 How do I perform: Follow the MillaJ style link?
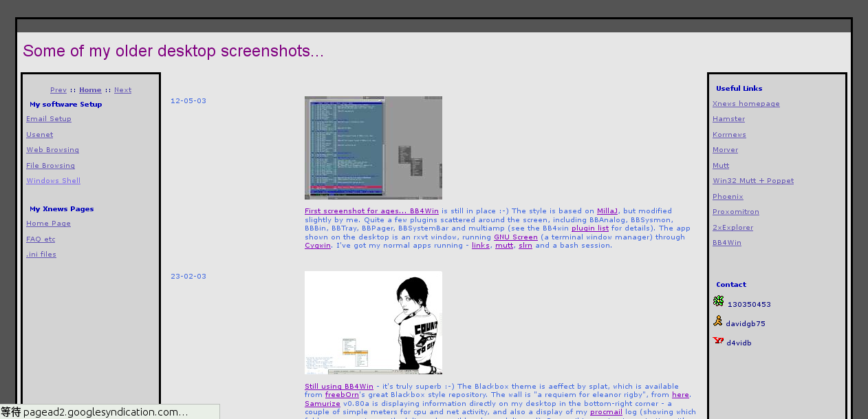point(607,211)
